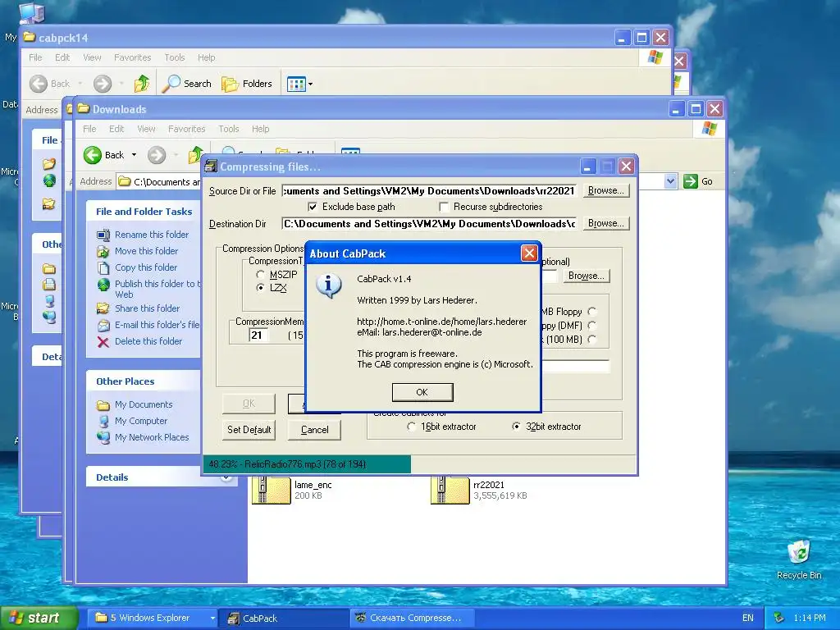Click the Browse button beside optional field
Image resolution: width=840 pixels, height=630 pixels.
click(586, 276)
